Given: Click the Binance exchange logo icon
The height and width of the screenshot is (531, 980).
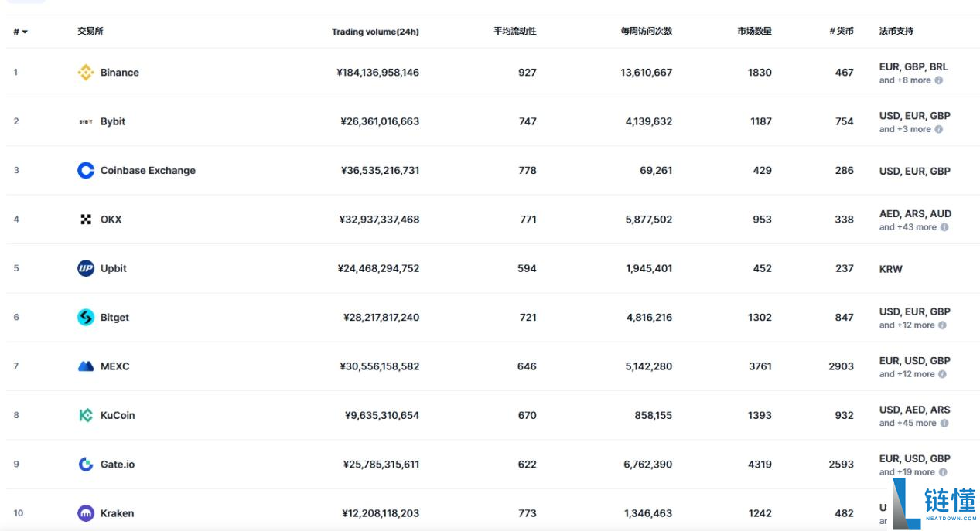Looking at the screenshot, I should (x=86, y=73).
